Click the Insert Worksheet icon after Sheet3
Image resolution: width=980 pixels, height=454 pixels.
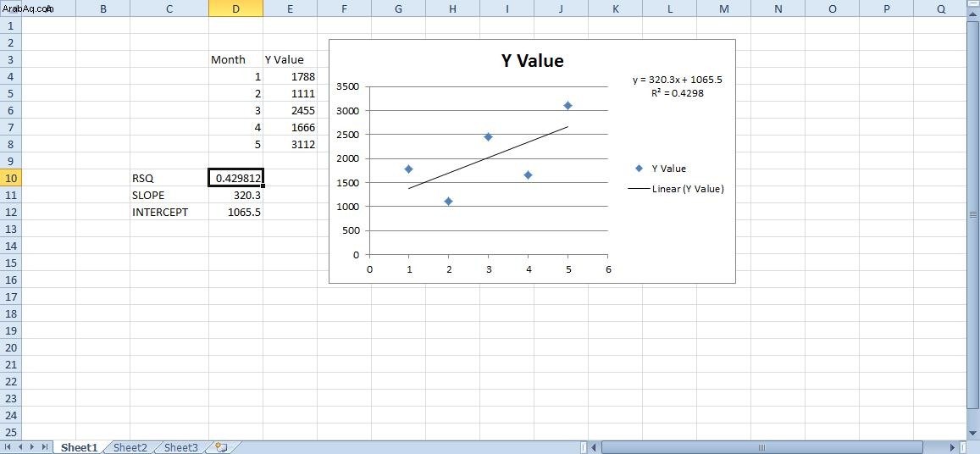(x=220, y=447)
